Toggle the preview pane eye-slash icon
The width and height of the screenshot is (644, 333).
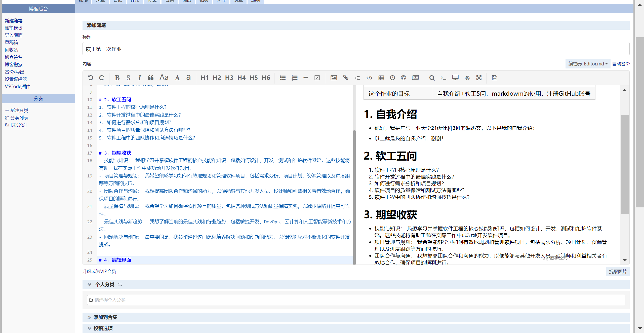[x=467, y=78]
